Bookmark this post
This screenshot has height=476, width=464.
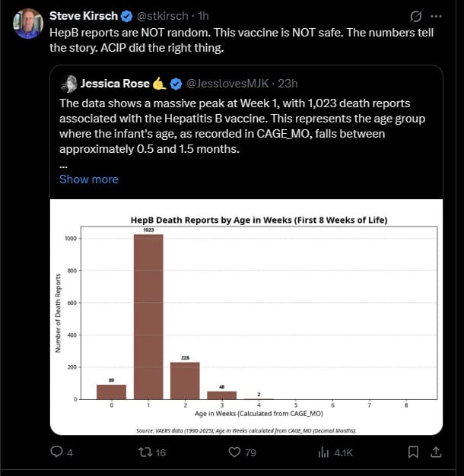point(413,452)
